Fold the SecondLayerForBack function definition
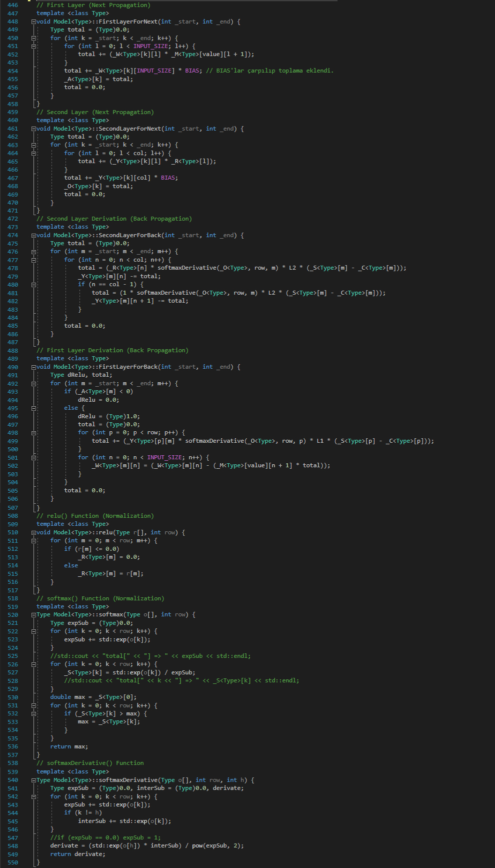The width and height of the screenshot is (495, 868). 33,235
